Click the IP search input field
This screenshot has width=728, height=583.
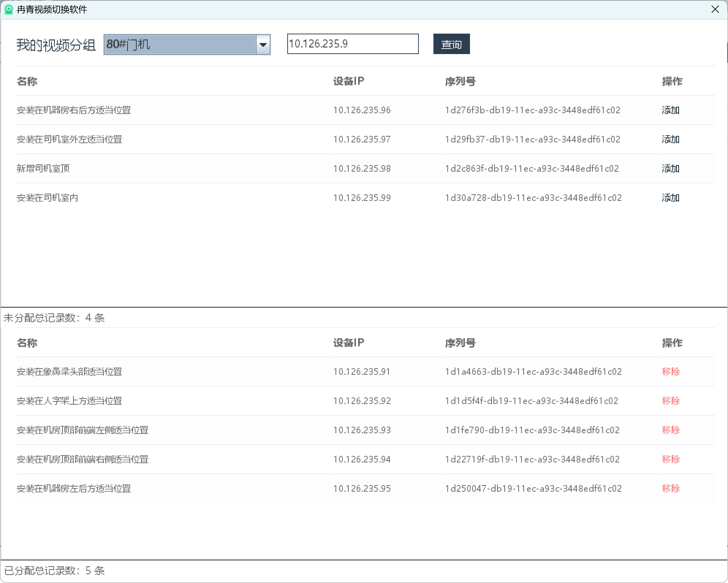coord(352,44)
